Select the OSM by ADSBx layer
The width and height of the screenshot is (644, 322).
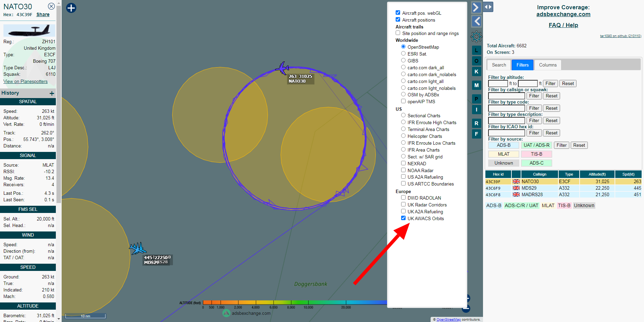click(403, 94)
